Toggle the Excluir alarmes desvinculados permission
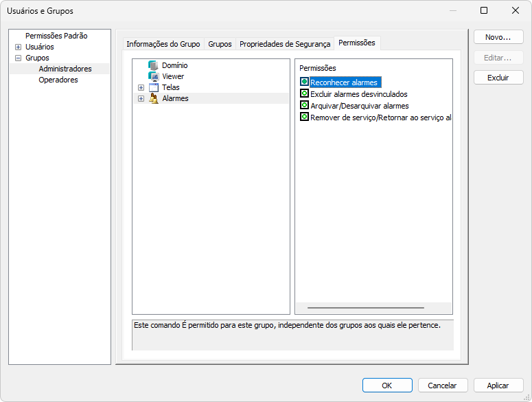 (x=305, y=93)
